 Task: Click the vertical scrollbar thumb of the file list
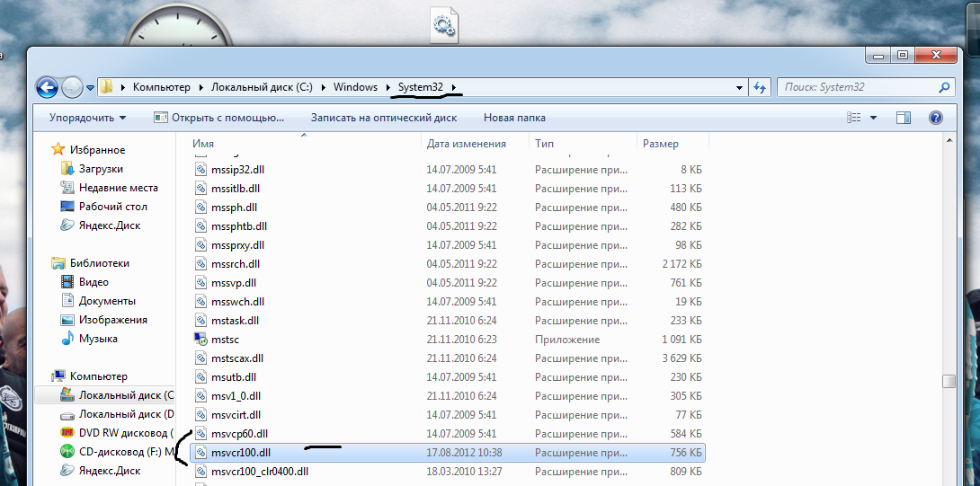click(949, 381)
